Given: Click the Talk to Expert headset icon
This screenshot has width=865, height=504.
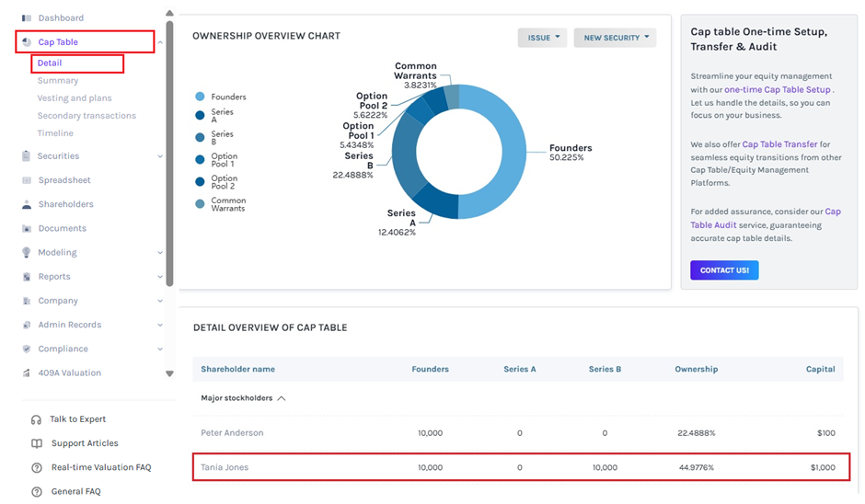Looking at the screenshot, I should tap(36, 419).
